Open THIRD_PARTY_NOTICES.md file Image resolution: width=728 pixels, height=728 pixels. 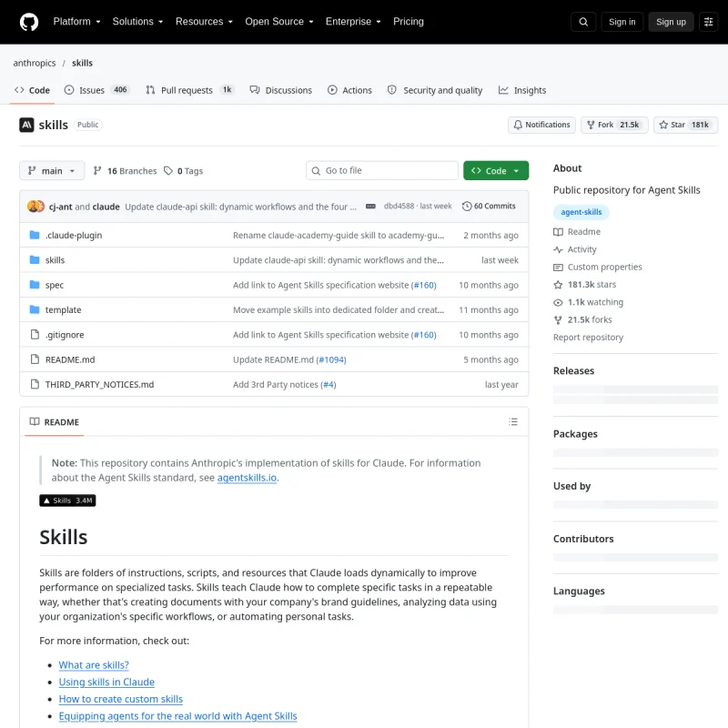[99, 384]
